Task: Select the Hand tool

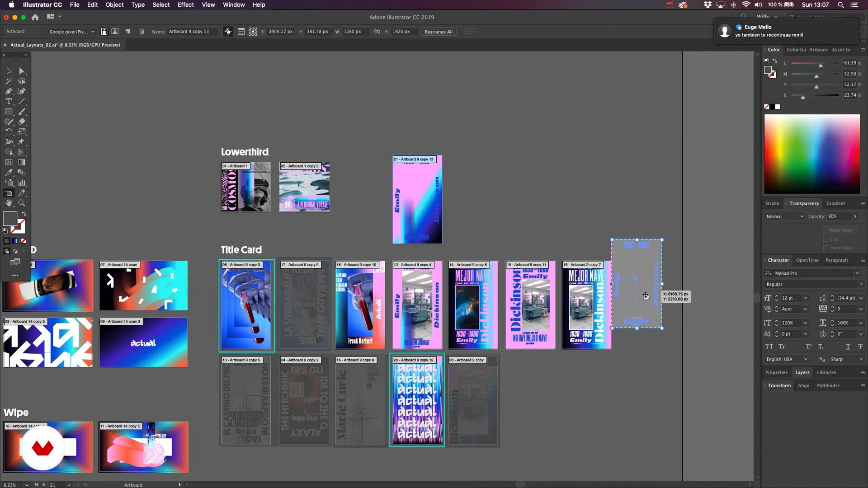Action: (x=9, y=203)
